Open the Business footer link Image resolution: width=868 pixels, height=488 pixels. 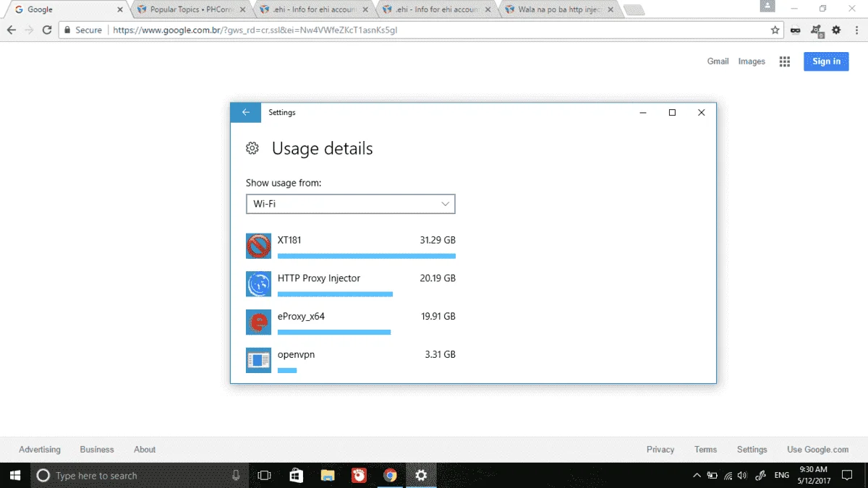[97, 450]
